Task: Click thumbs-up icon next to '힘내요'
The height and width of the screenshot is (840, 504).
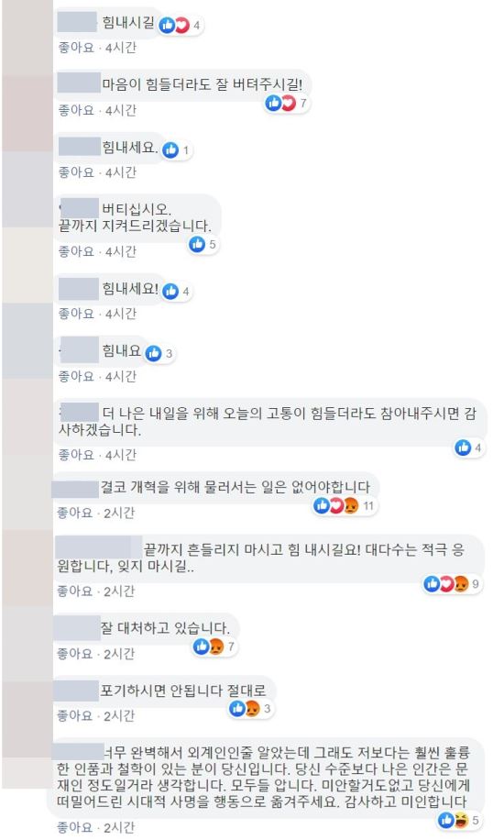Action: click(154, 354)
